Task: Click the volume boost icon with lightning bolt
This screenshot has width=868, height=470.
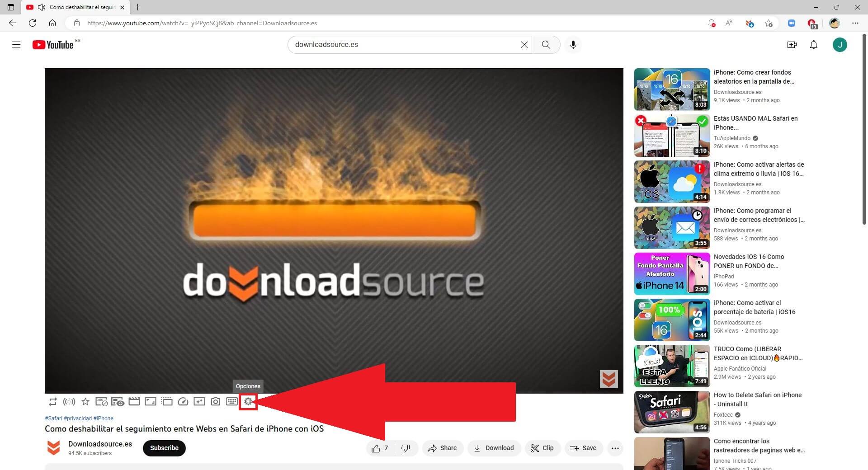Action: (x=69, y=401)
